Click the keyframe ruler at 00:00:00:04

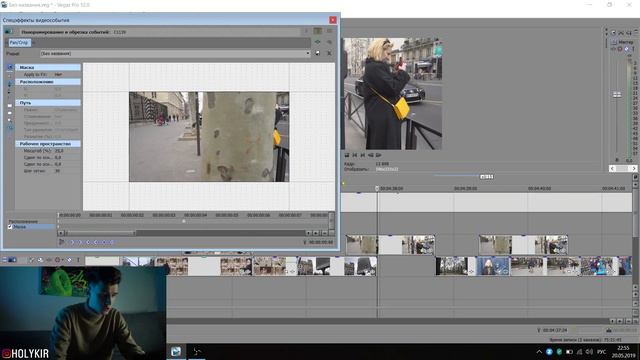pos(195,215)
